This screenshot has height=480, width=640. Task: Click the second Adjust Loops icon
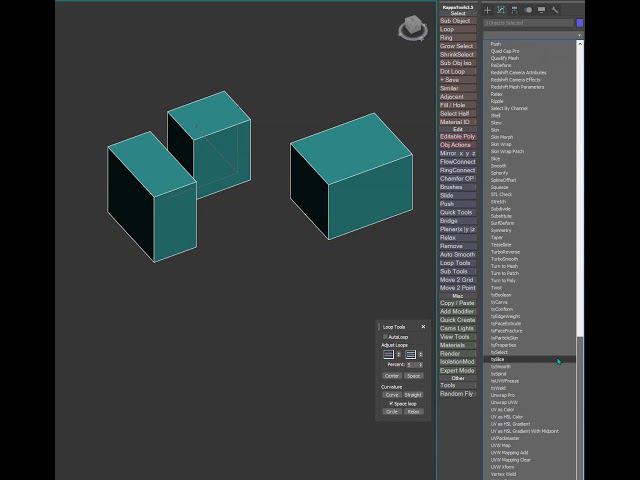click(x=411, y=354)
